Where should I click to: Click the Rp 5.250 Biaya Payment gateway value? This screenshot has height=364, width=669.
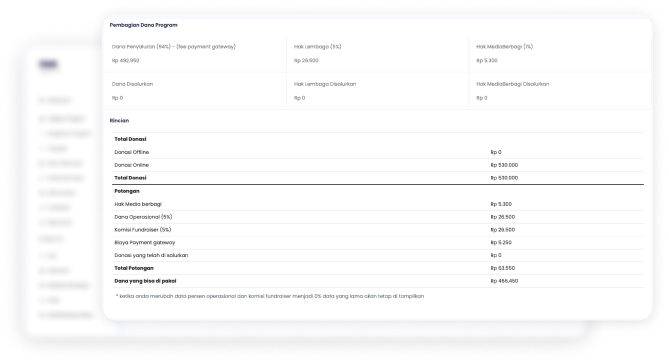click(501, 243)
